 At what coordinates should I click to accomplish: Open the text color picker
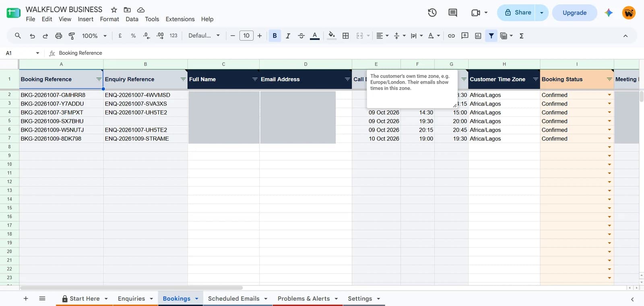click(315, 36)
